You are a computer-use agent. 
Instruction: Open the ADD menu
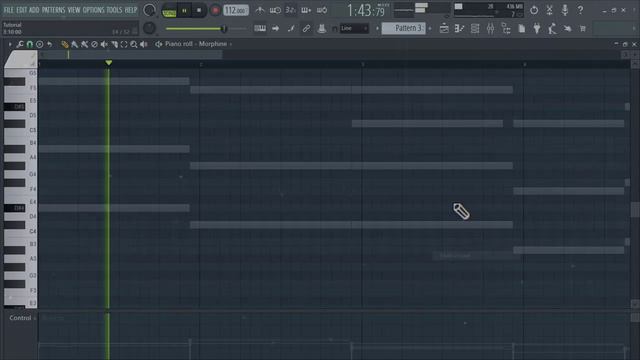click(x=34, y=10)
